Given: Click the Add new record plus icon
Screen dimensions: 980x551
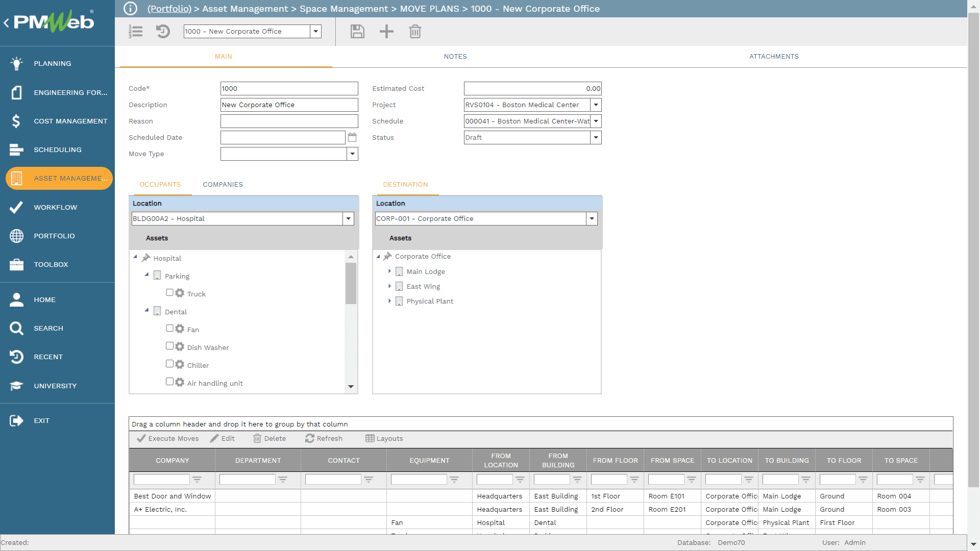Looking at the screenshot, I should pos(386,32).
